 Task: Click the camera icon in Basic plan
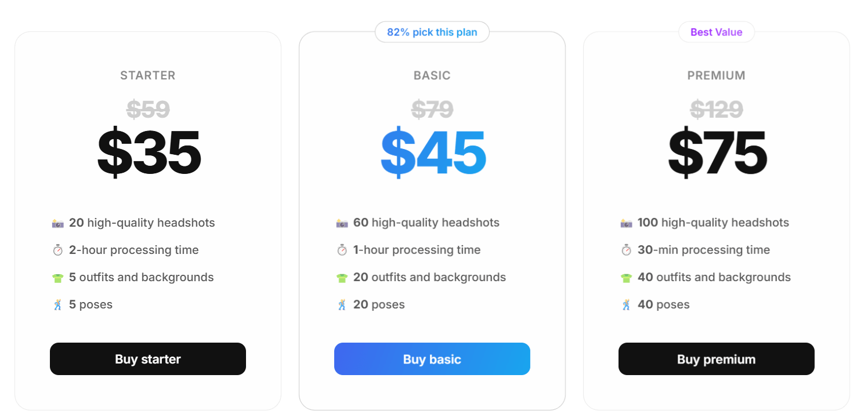[342, 223]
